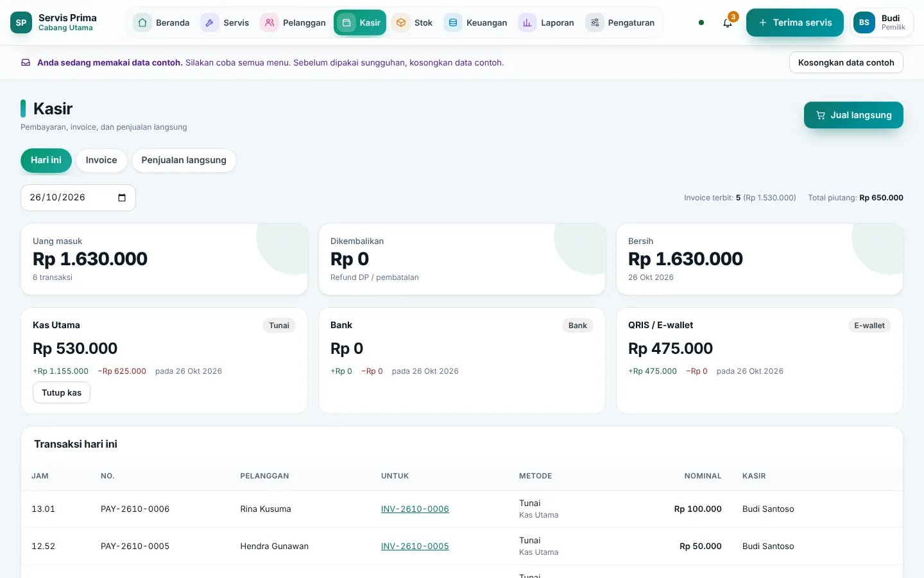The height and width of the screenshot is (578, 924).
Task: Click the E-wallet badge on QRIS card
Action: tap(869, 326)
